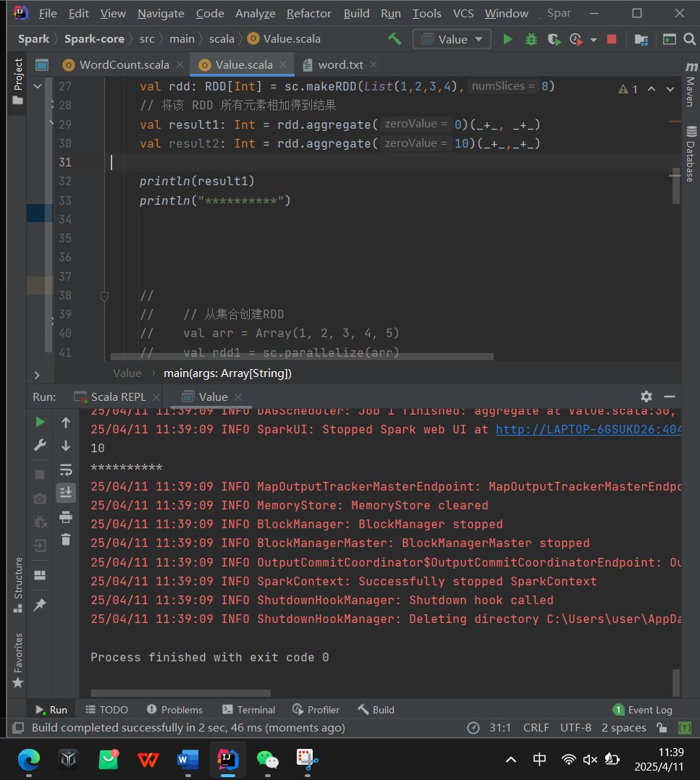The width and height of the screenshot is (700, 780).
Task: Change the UTF-8 file encoding
Action: pyautogui.click(x=575, y=728)
